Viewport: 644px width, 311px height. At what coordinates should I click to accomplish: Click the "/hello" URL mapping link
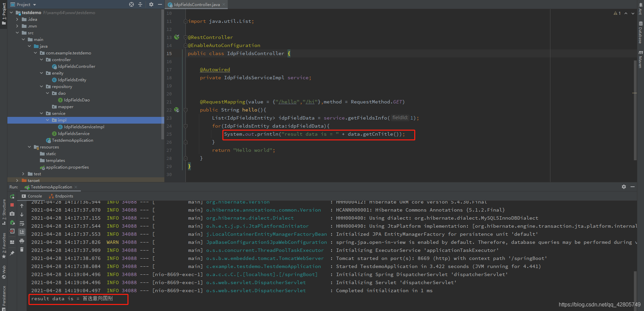pos(287,102)
